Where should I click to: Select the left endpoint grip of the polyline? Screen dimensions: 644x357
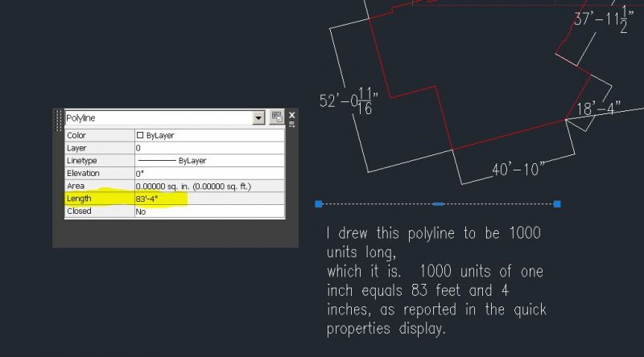[x=318, y=204]
